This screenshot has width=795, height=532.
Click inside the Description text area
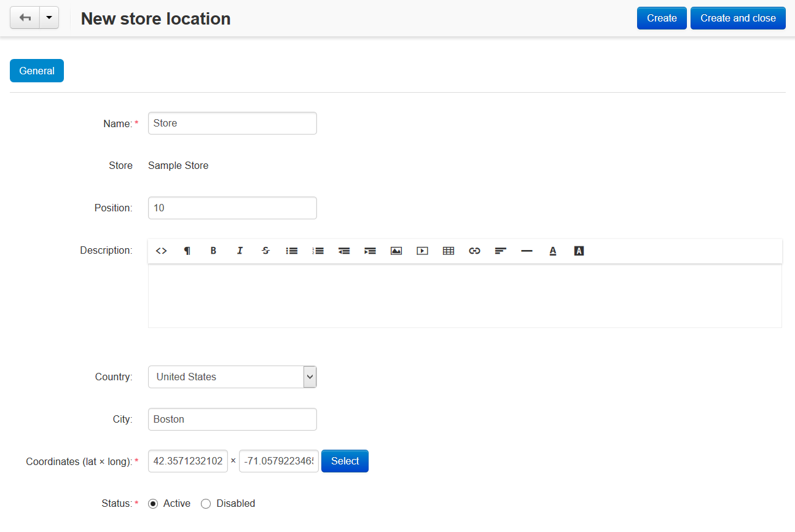point(465,296)
